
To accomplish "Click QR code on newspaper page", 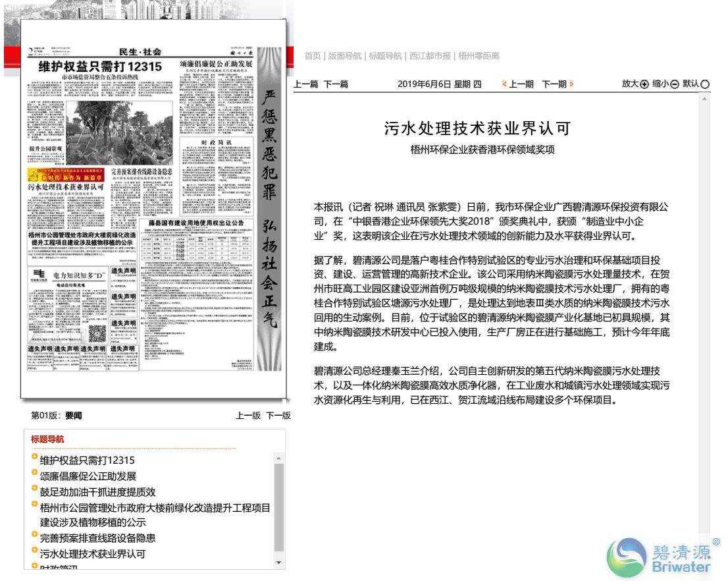I will tap(97, 334).
